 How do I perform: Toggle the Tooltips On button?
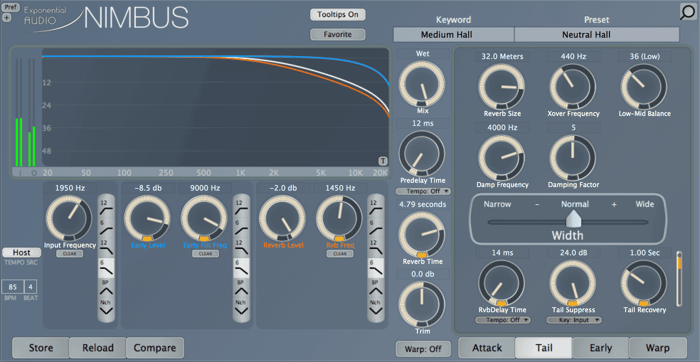coord(338,14)
